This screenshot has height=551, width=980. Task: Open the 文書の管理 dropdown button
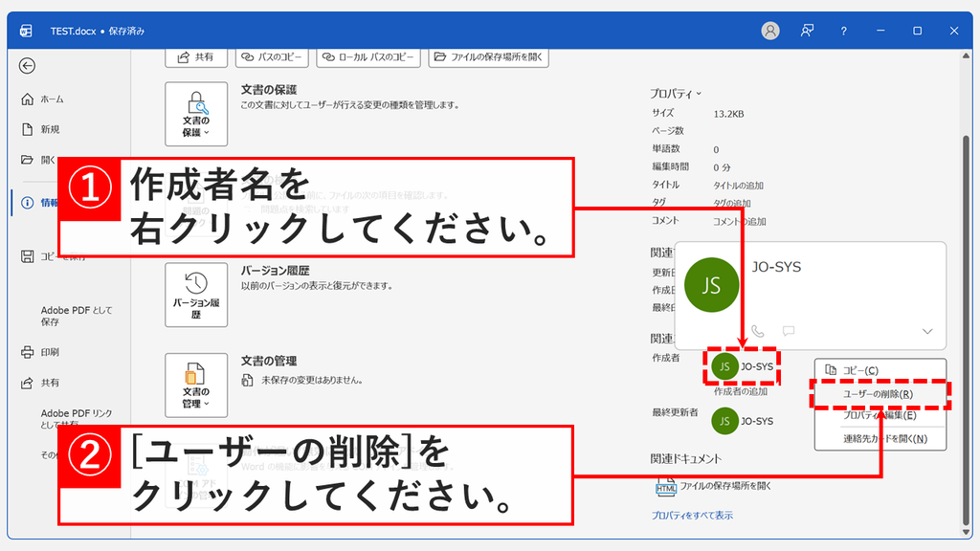point(196,386)
